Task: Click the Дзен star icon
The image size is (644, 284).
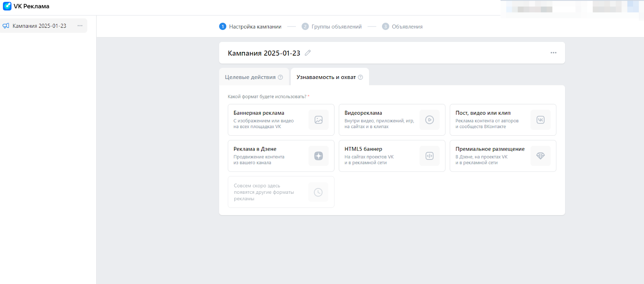Action: (x=318, y=156)
